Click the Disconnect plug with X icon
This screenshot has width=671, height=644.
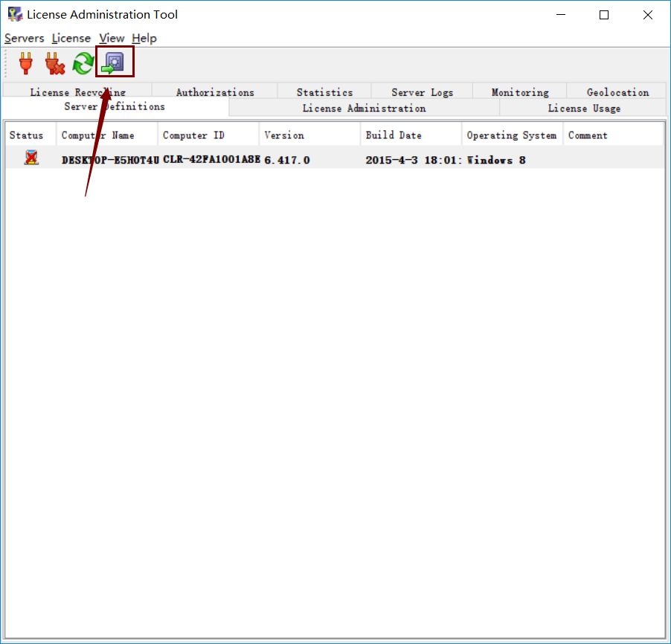tap(54, 63)
